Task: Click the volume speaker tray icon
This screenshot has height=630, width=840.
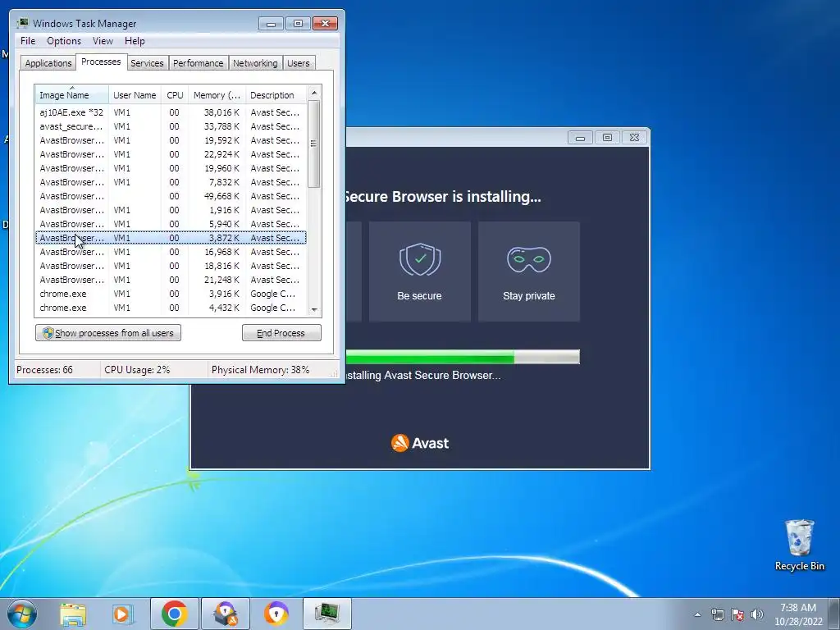Action: pyautogui.click(x=757, y=614)
